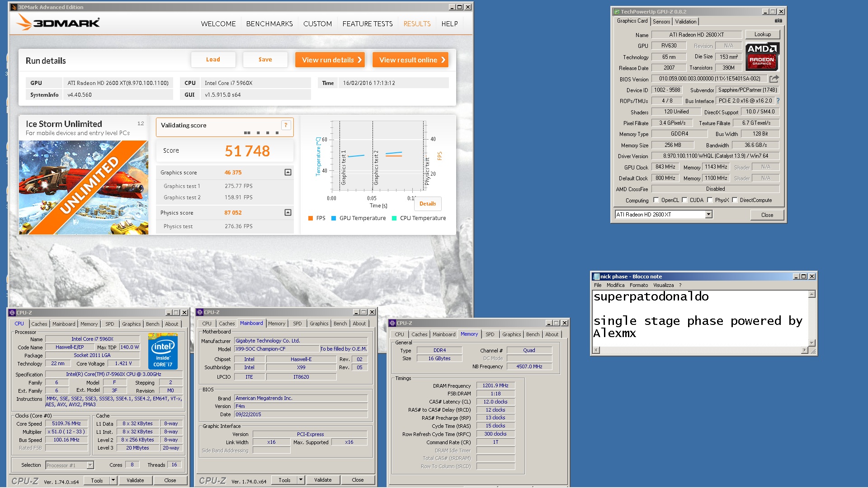Click BIOS export share icon in GPU-Z

[x=774, y=79]
